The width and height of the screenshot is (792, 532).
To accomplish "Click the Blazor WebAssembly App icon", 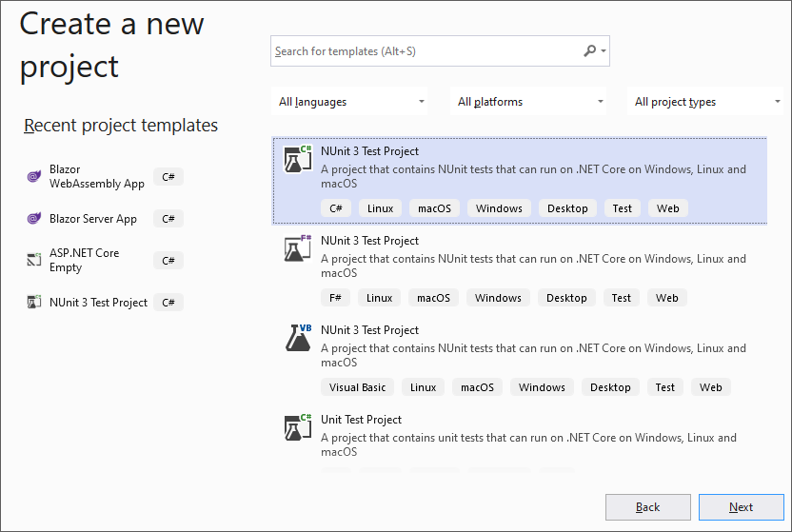I will click(34, 176).
